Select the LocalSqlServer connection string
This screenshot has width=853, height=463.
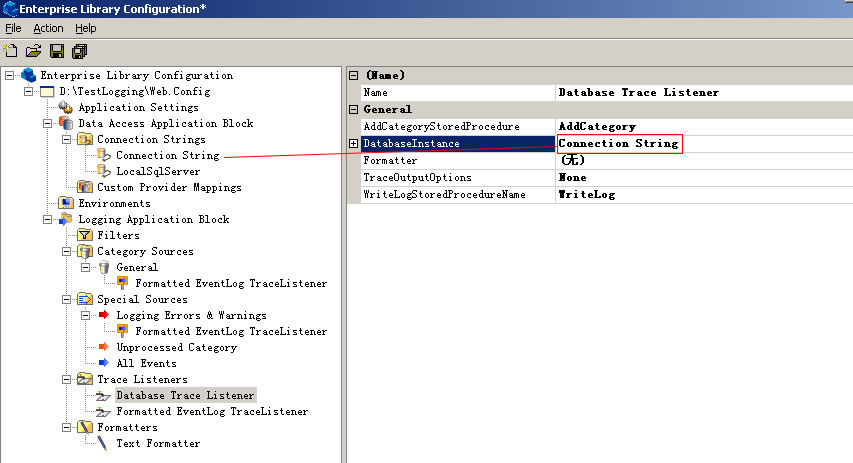[158, 171]
